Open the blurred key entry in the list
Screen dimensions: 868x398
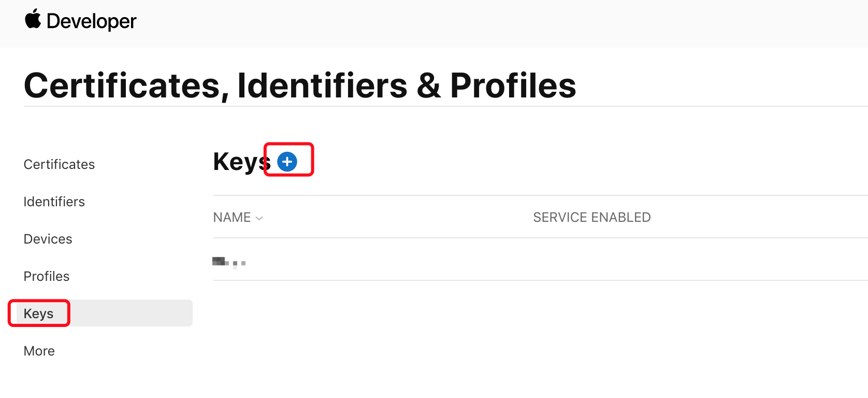point(229,262)
